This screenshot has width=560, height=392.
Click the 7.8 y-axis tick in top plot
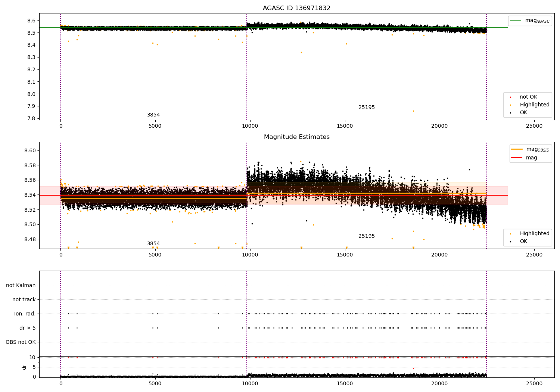[32, 118]
